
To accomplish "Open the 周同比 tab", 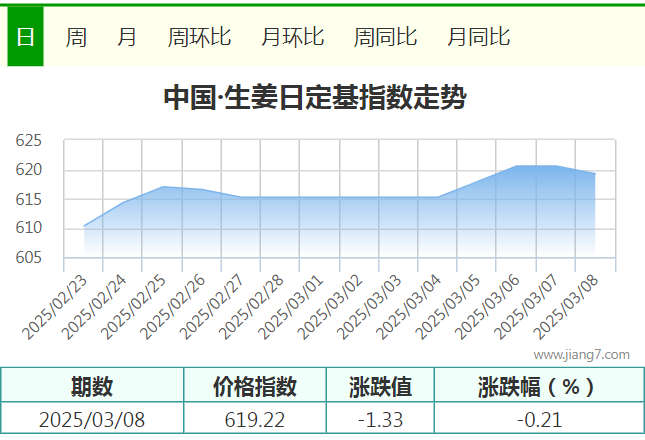I will [385, 37].
